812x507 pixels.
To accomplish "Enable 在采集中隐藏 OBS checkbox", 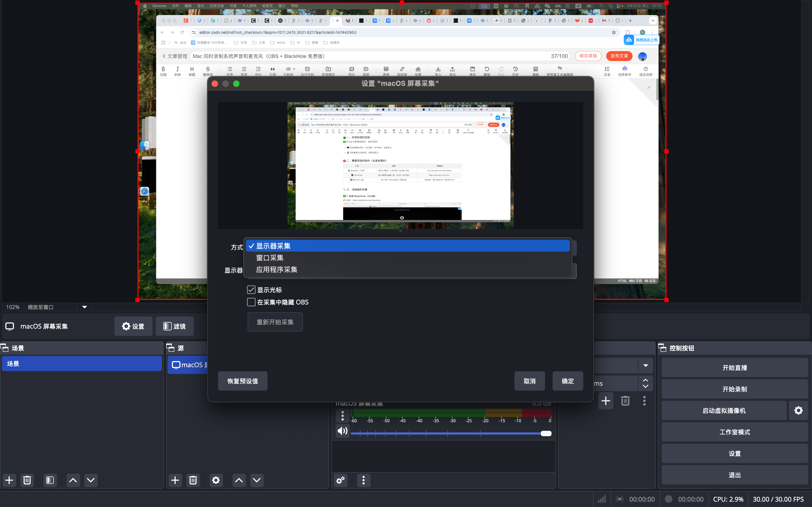I will coord(251,302).
